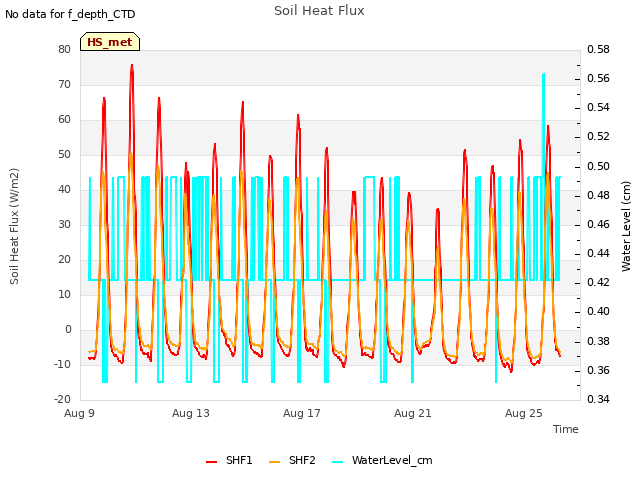The height and width of the screenshot is (480, 640).
Task: Toggle the WaterLevel_cm legend entry
Action: point(382,460)
